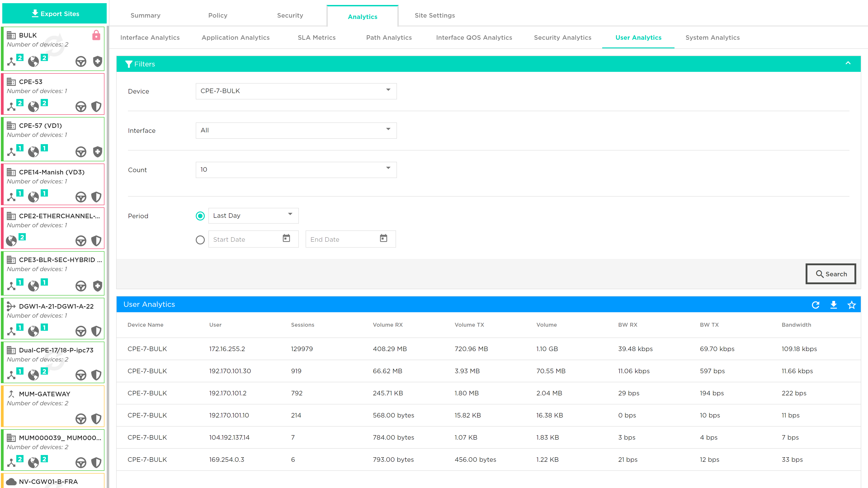Open the End Date calendar picker
868x488 pixels.
tap(383, 238)
